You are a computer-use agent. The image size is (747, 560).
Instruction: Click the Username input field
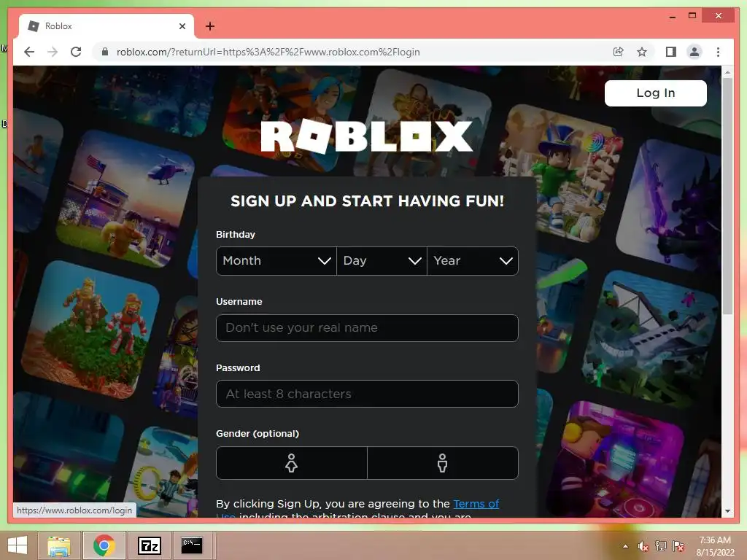point(367,328)
